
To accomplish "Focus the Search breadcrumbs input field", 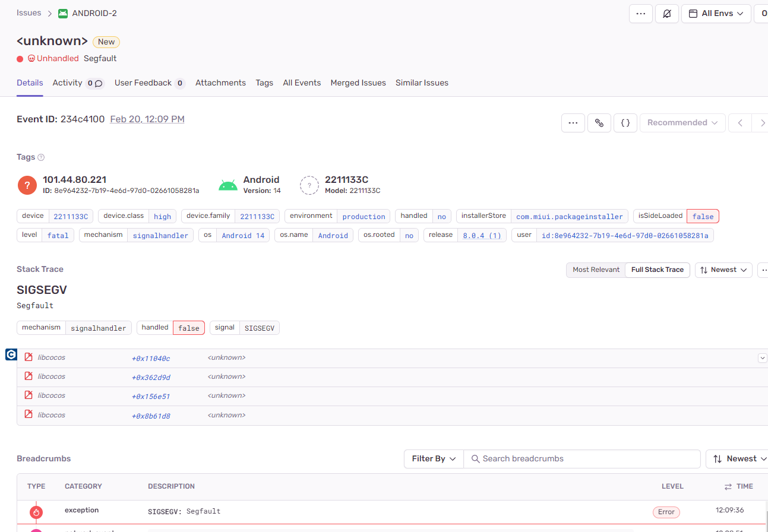I will (x=582, y=459).
